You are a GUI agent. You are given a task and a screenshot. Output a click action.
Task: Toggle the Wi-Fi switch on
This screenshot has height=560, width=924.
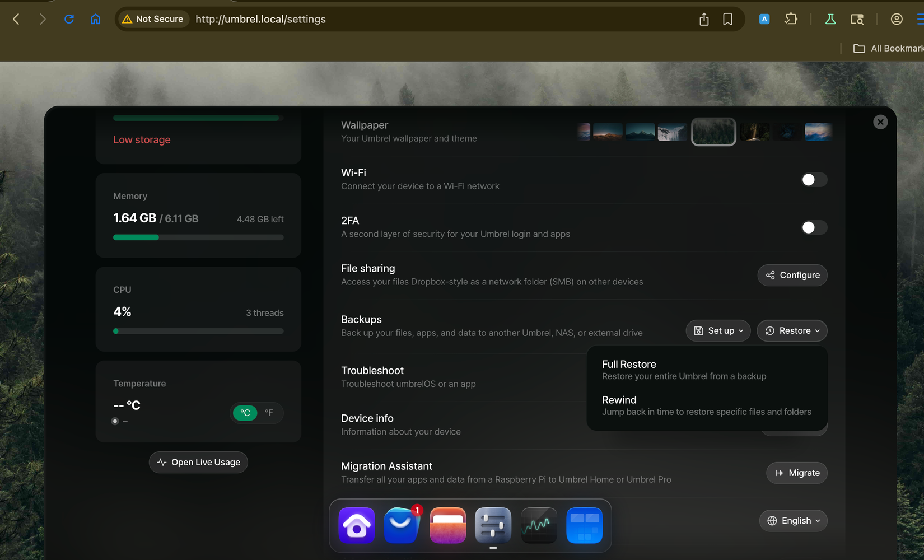[x=814, y=180]
